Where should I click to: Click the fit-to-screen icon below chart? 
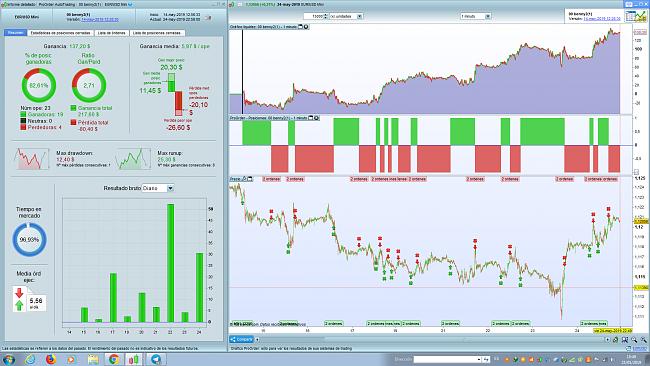point(625,339)
